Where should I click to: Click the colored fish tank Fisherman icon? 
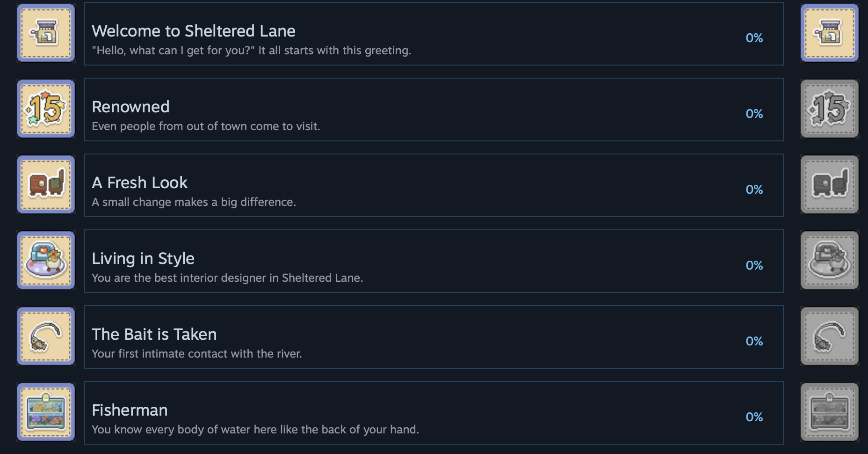point(46,412)
